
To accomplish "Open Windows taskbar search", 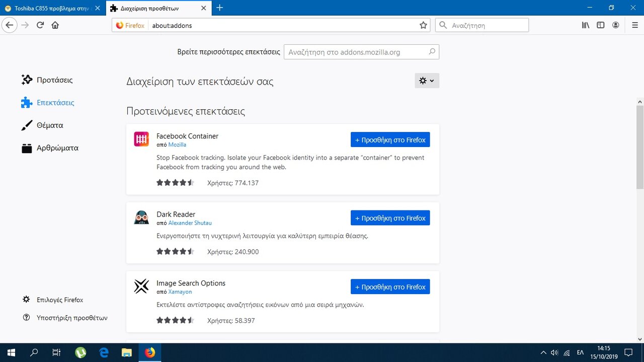I will point(34,352).
